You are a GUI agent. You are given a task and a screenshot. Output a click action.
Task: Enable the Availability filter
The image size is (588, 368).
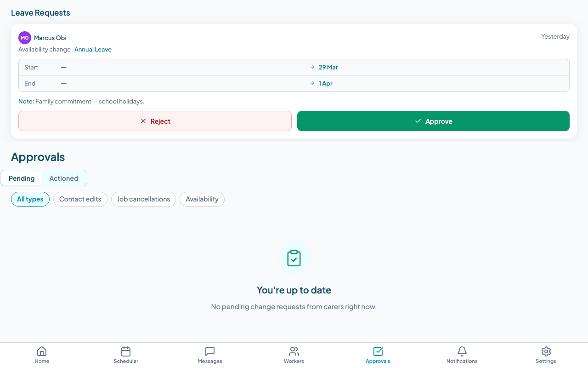(202, 199)
